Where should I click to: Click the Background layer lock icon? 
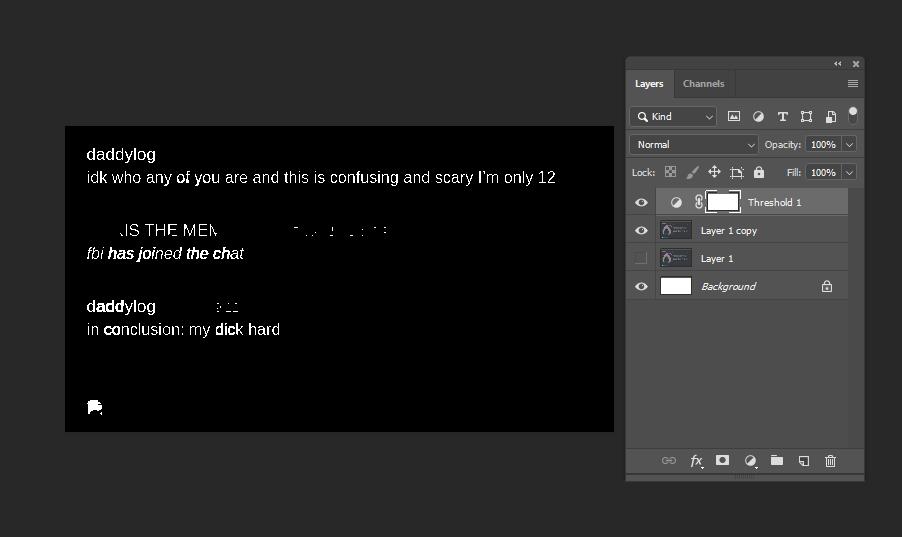(x=827, y=286)
